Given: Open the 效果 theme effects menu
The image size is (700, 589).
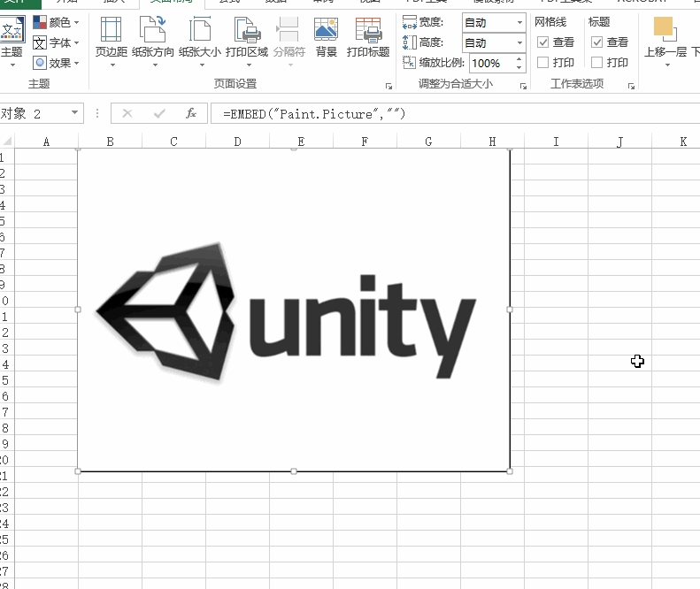Looking at the screenshot, I should point(56,63).
